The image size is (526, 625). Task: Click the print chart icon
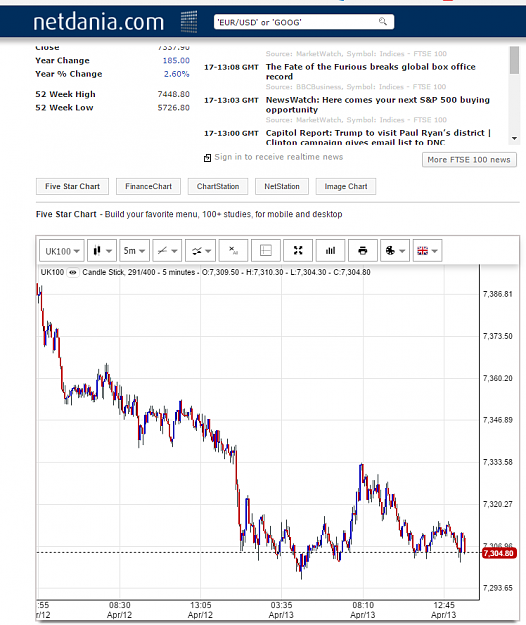pyautogui.click(x=363, y=251)
